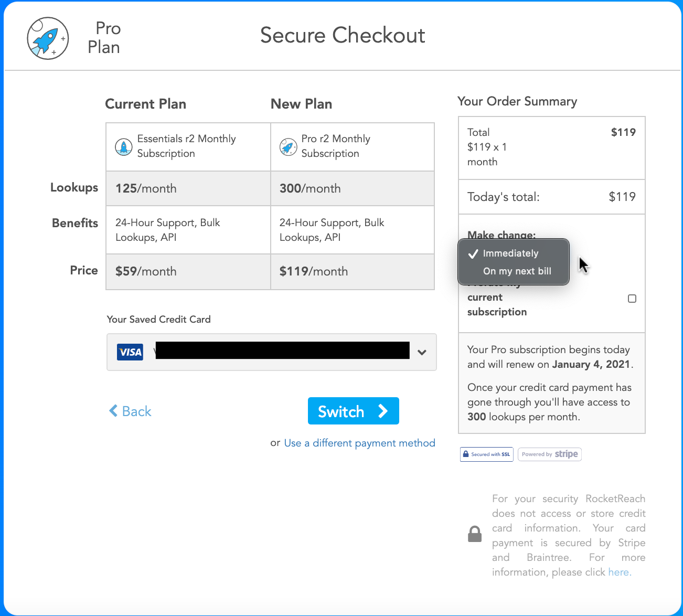Viewport: 683px width, 616px height.
Task: Click the Essentials r2 Monthly Subscription cell
Action: [188, 147]
